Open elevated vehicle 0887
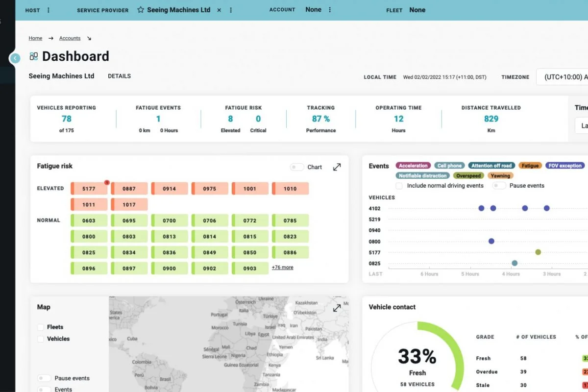The width and height of the screenshot is (588, 392). click(129, 189)
